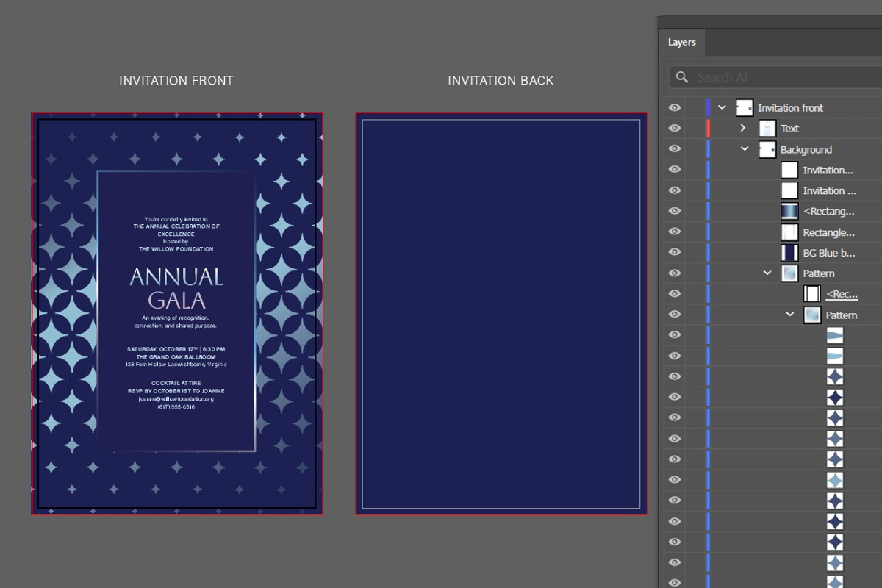Click the GALA headline text

click(177, 300)
